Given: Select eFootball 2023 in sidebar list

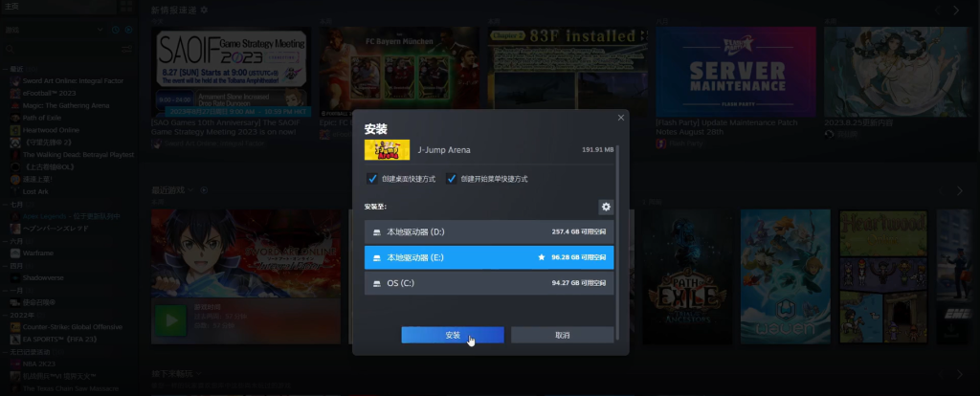Looking at the screenshot, I should coord(49,93).
